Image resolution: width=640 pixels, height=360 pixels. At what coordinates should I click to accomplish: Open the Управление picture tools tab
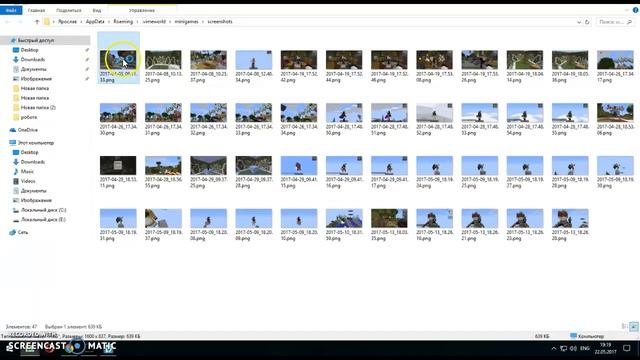coord(142,10)
